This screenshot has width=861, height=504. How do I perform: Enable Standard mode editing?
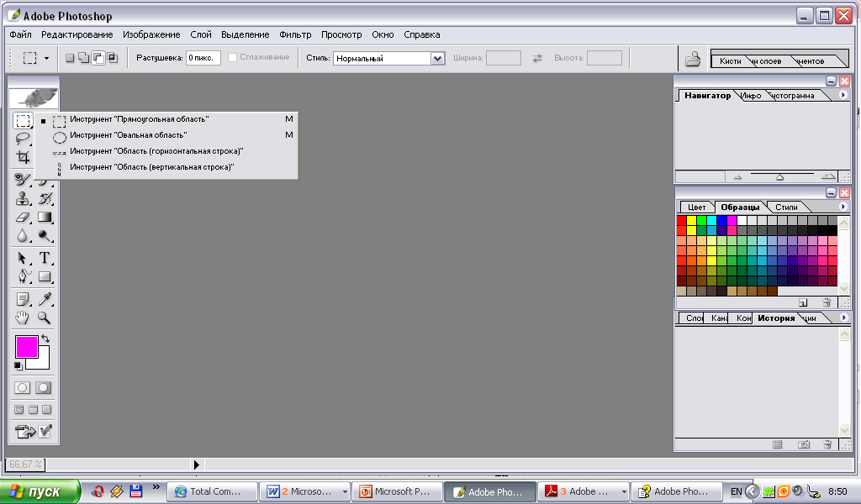tap(22, 388)
